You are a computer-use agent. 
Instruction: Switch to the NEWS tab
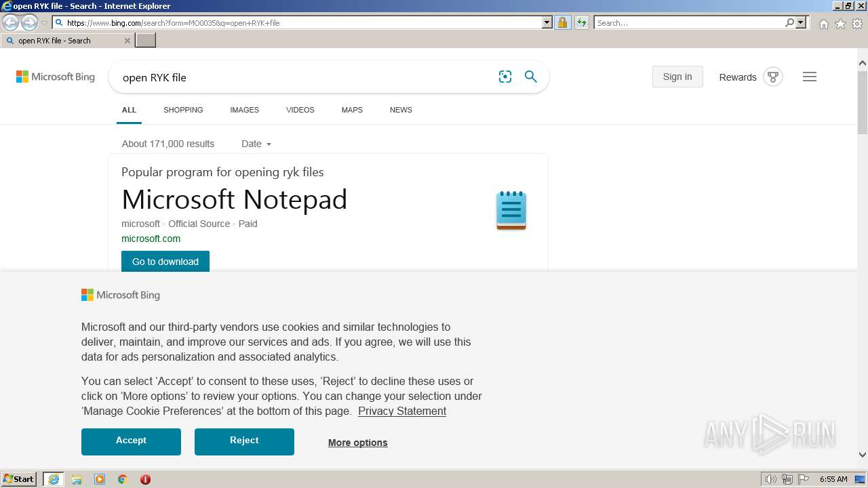[401, 110]
